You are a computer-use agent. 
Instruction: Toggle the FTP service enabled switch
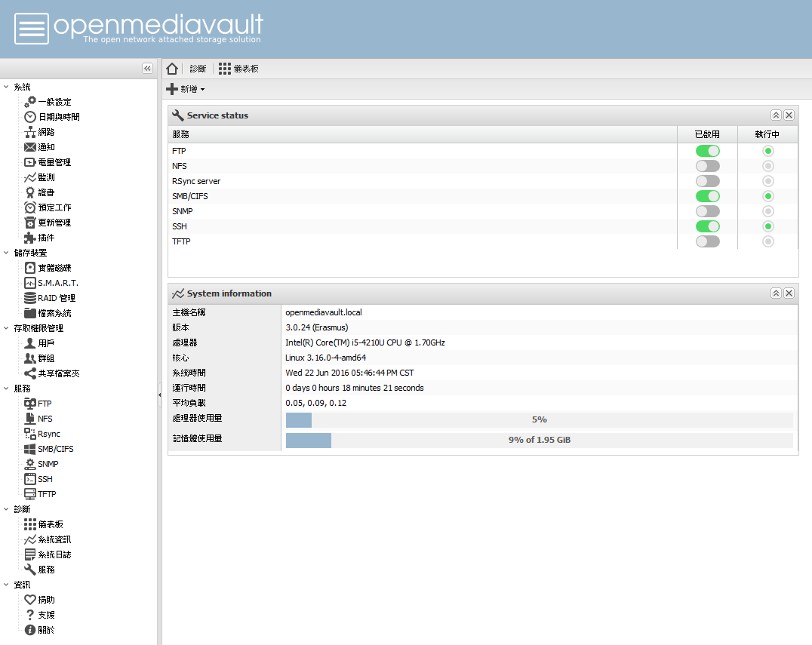point(707,151)
